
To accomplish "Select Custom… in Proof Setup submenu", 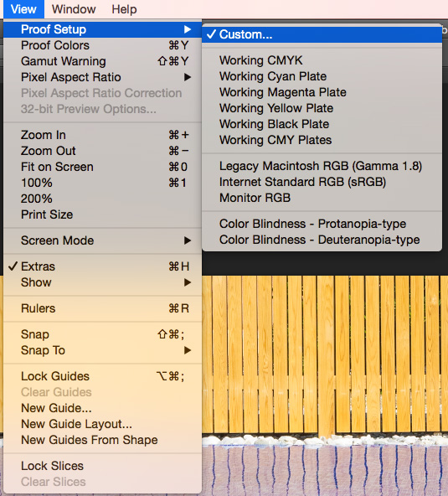I will pyautogui.click(x=322, y=34).
